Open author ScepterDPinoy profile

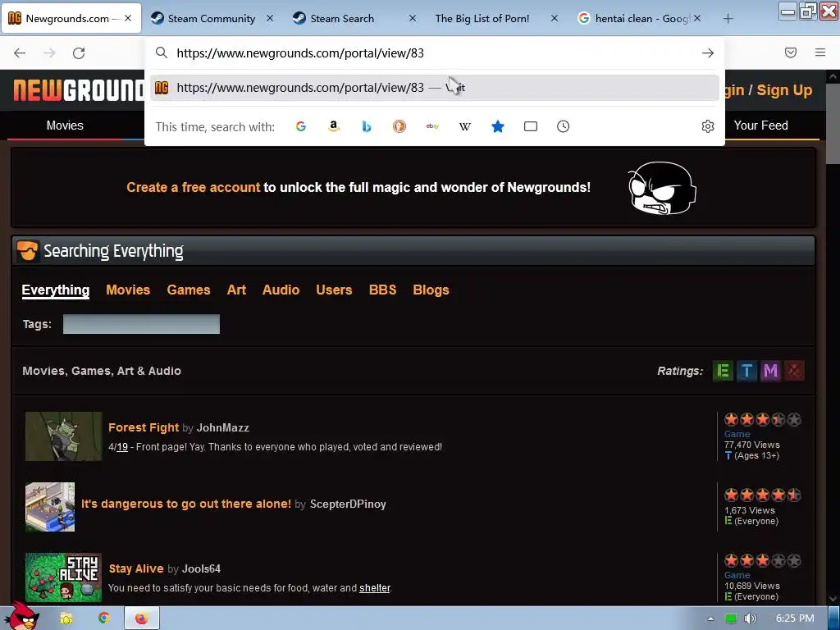tap(348, 504)
